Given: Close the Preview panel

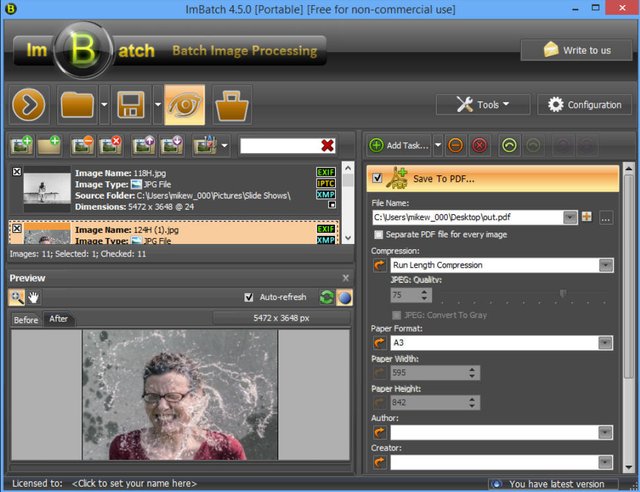Looking at the screenshot, I should (346, 278).
